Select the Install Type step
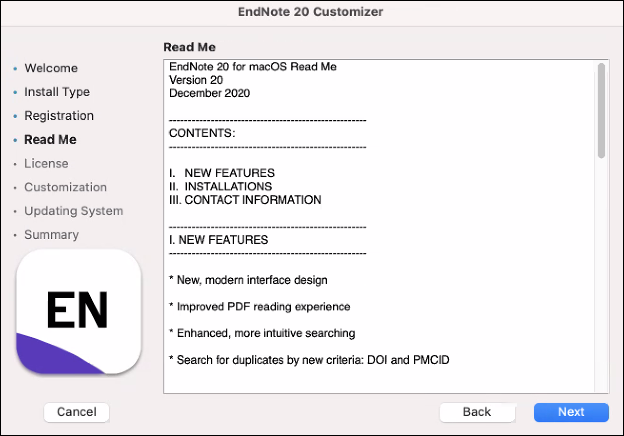Image resolution: width=624 pixels, height=436 pixels. point(57,92)
